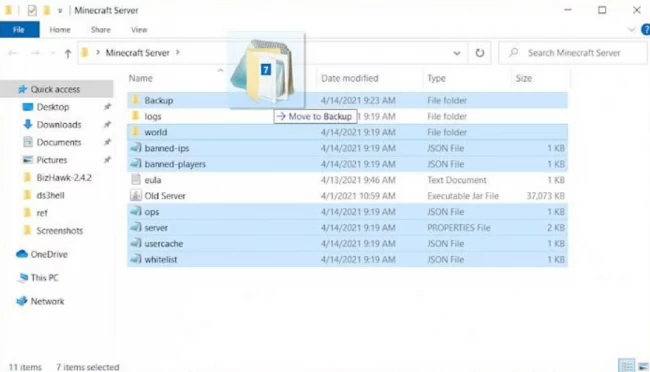Switch to the Home ribbon tab
The width and height of the screenshot is (650, 372).
60,30
